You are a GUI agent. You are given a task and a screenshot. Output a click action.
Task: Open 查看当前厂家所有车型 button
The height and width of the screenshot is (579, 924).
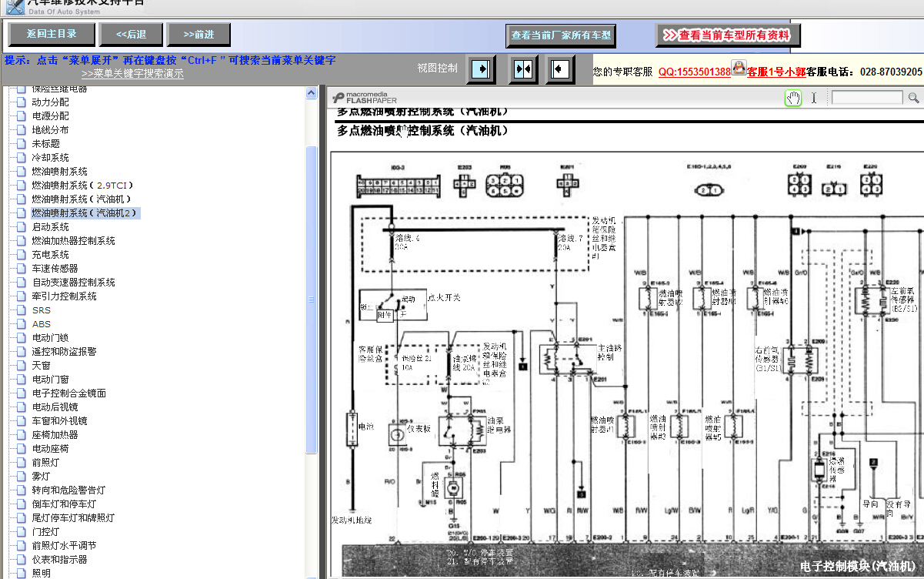[x=561, y=35]
